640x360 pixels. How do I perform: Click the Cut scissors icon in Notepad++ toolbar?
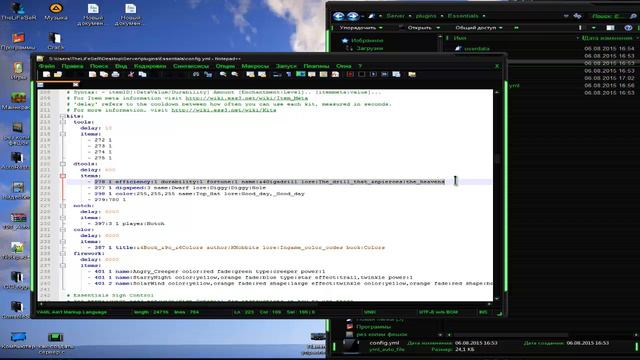[131, 74]
